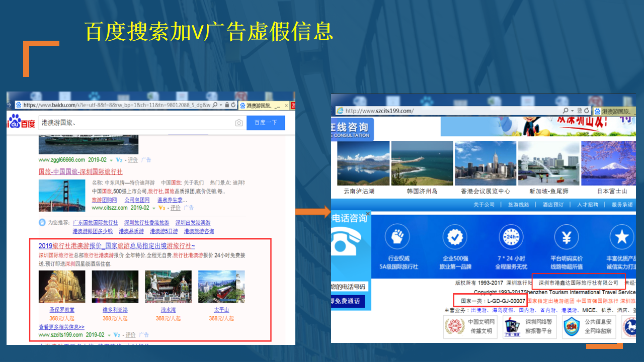The image size is (644, 362).
Task: Open the 圣保罗教堂 text link
Action: click(x=62, y=310)
